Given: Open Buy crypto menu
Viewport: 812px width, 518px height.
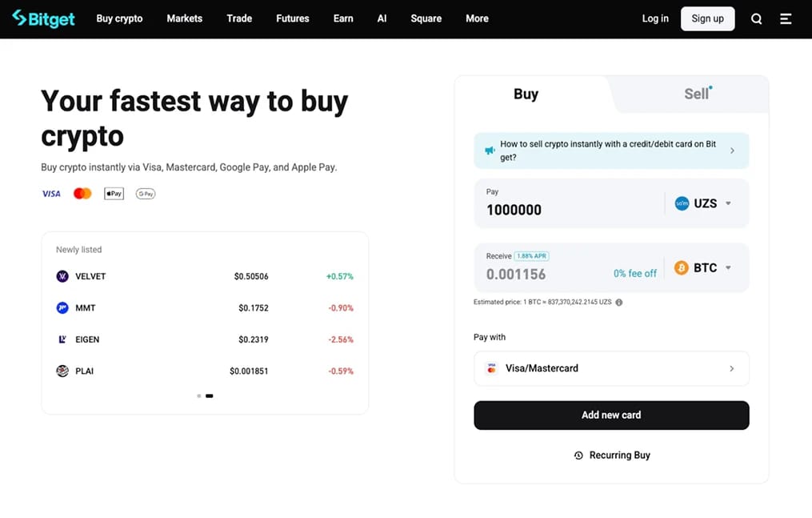Looking at the screenshot, I should 119,18.
